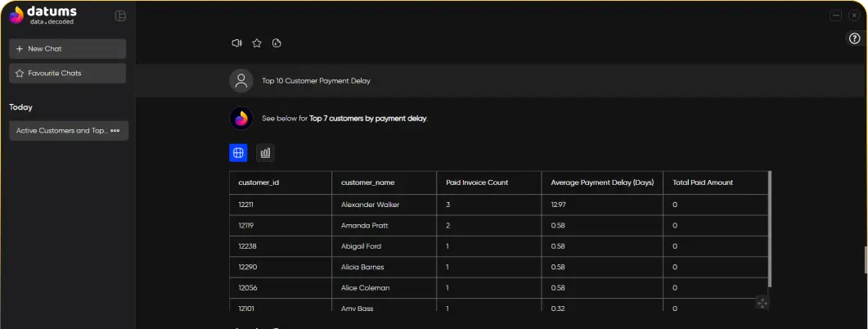Image resolution: width=868 pixels, height=329 pixels.
Task: Click assistant avatar beside response
Action: 241,119
